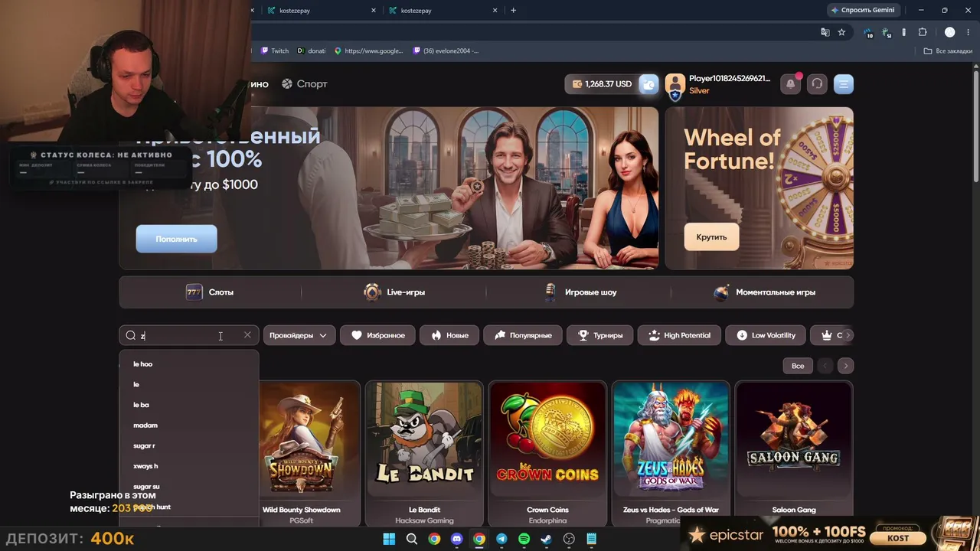Click the Пополнить deposit button
Screen dimensions: 980x551
click(176, 239)
